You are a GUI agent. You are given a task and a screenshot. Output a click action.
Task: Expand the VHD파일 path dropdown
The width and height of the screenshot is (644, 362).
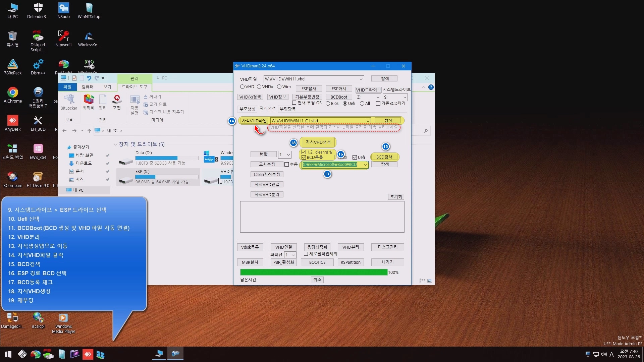click(x=361, y=79)
